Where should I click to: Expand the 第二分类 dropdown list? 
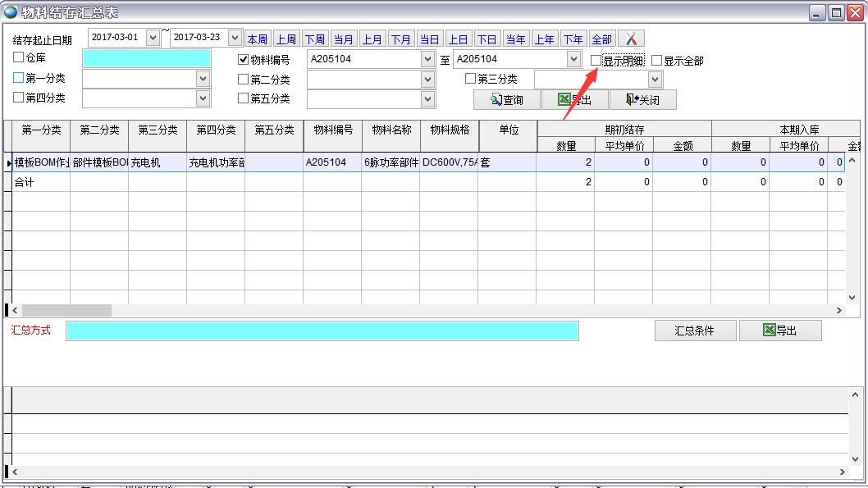427,80
